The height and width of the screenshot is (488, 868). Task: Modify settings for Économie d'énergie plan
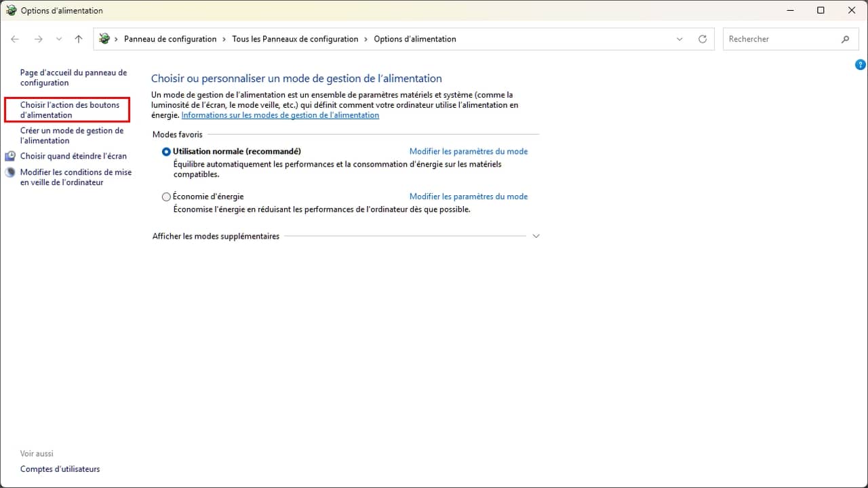468,197
